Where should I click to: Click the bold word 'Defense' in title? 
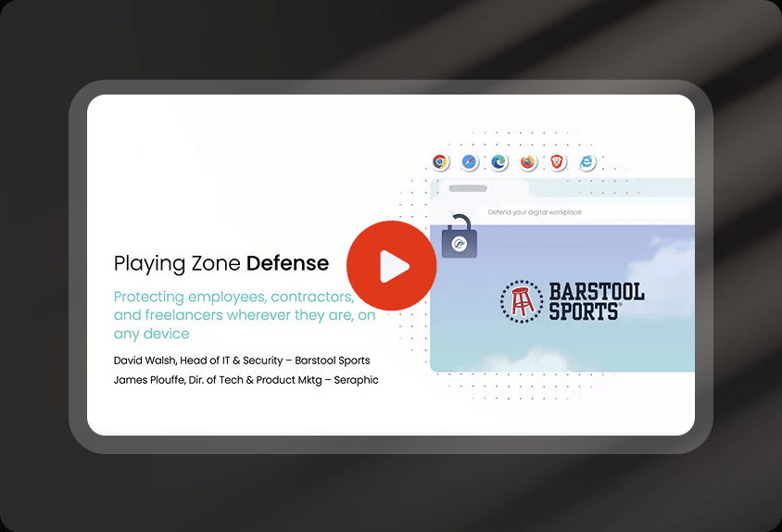pyautogui.click(x=287, y=263)
